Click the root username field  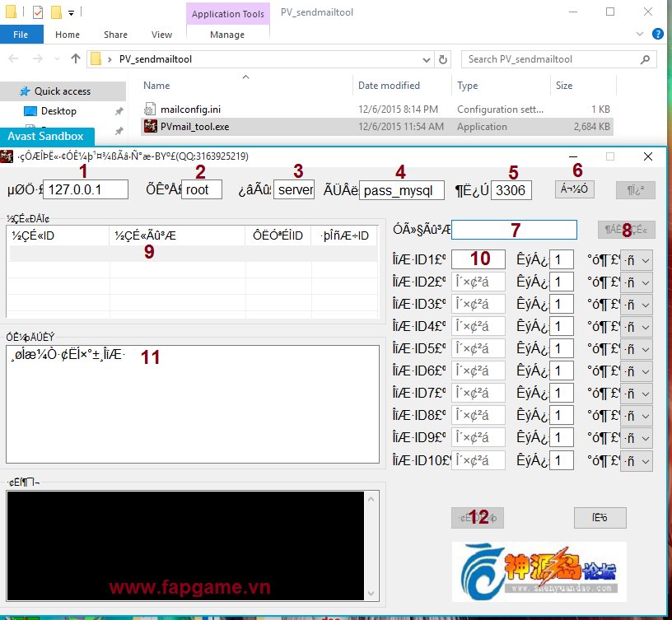pyautogui.click(x=202, y=189)
